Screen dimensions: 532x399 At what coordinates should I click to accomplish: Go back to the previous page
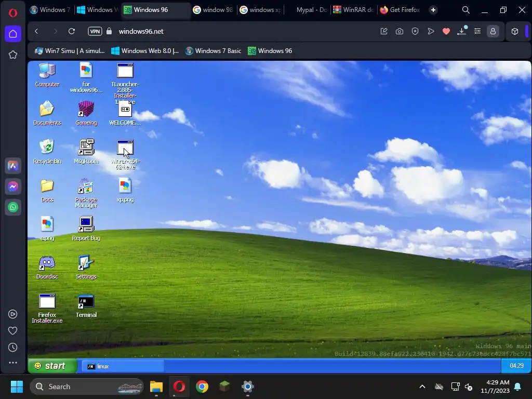[36, 31]
